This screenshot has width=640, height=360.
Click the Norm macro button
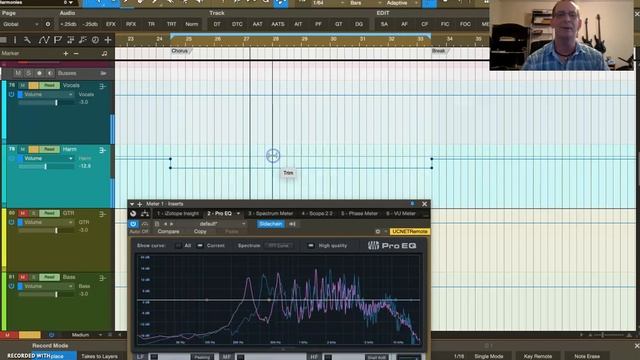coord(191,24)
